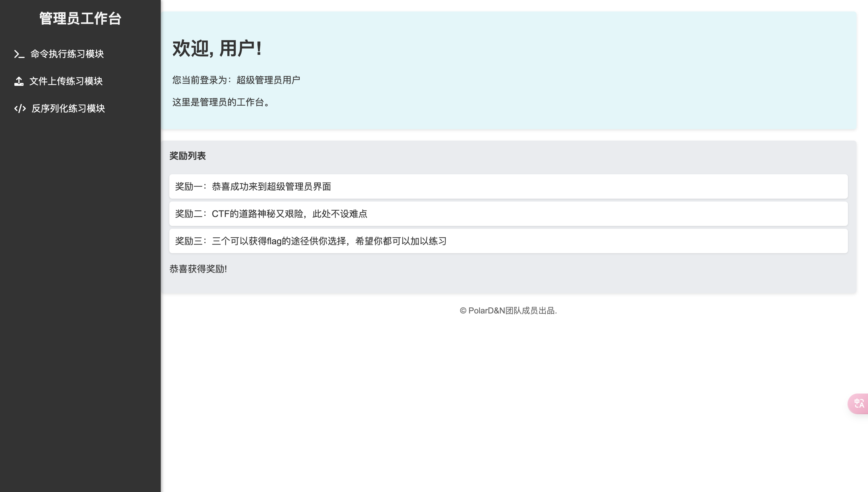Click the 管理员工作台 sidebar title
The height and width of the screenshot is (492, 868).
80,19
